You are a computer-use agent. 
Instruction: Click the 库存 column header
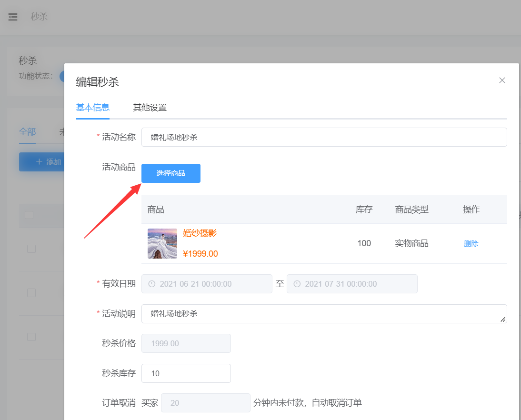[364, 210]
